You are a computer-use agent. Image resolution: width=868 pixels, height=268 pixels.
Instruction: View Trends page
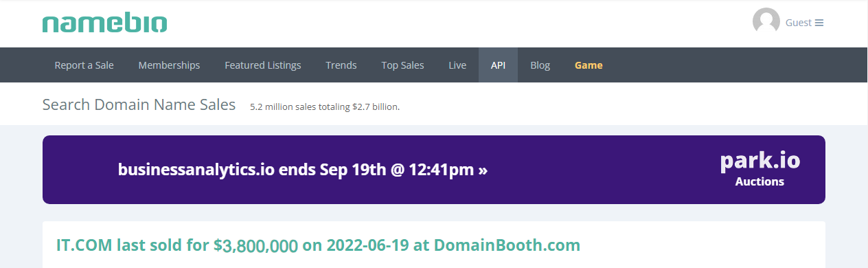pyautogui.click(x=341, y=65)
